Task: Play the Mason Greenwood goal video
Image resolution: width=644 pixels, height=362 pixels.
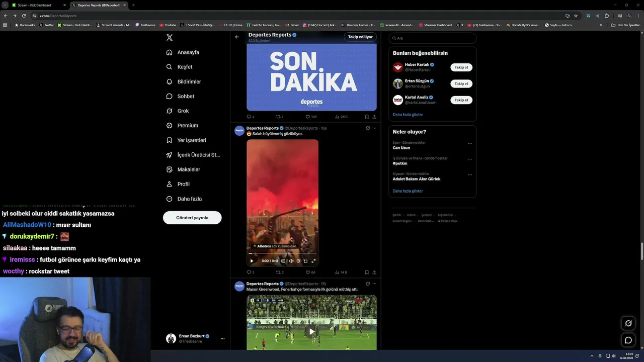Action: pyautogui.click(x=311, y=331)
